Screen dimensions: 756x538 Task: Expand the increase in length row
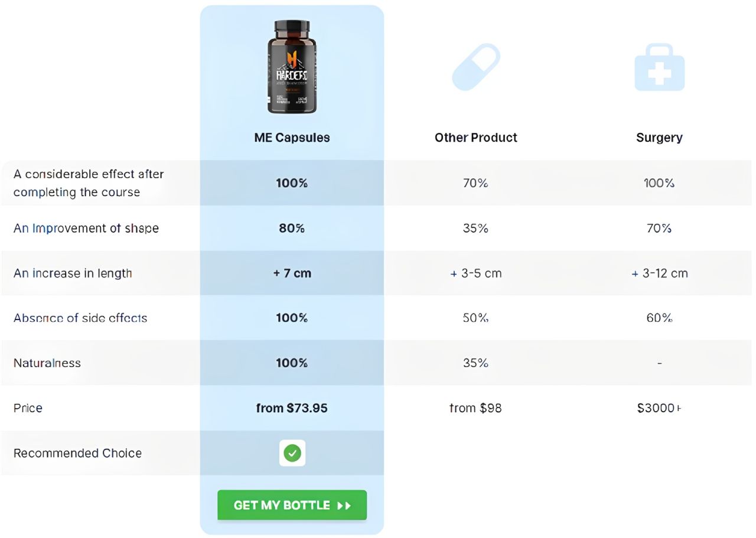tap(72, 273)
